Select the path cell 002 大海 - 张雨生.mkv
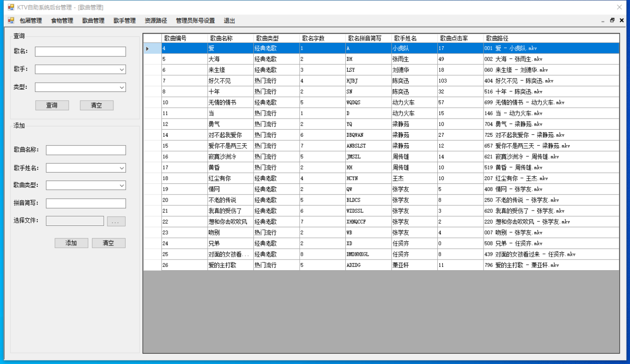This screenshot has height=364, width=630. (551, 59)
